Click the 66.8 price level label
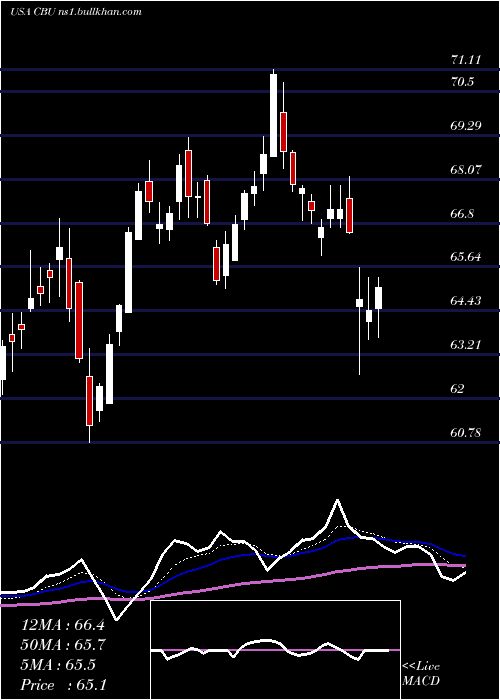The height and width of the screenshot is (700, 500). pyautogui.click(x=462, y=213)
